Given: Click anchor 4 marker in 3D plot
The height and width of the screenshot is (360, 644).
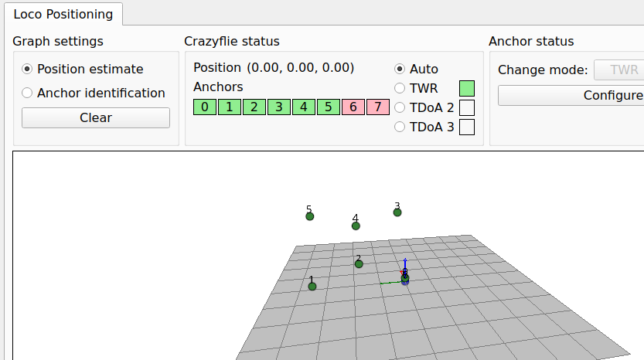Looking at the screenshot, I should pyautogui.click(x=356, y=226).
